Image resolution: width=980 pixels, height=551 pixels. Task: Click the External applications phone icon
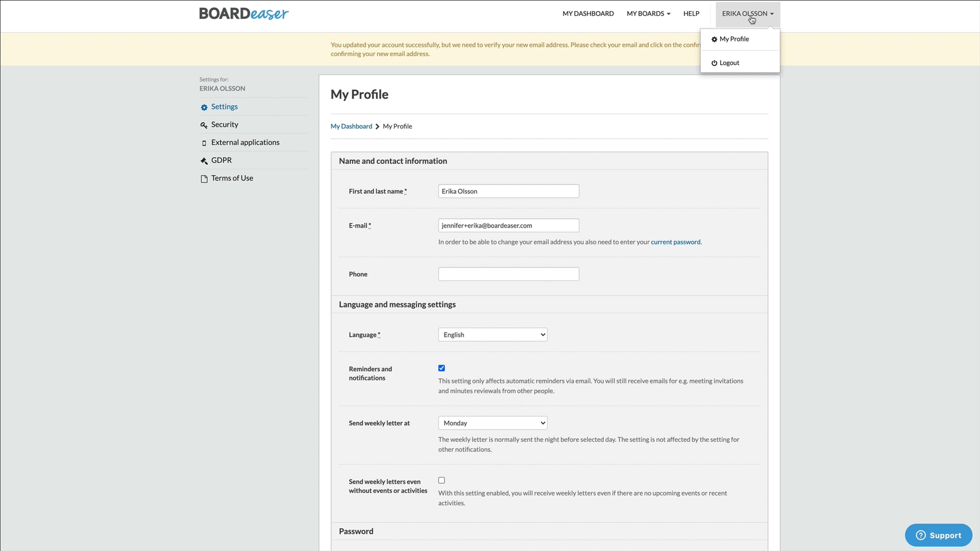coord(204,143)
